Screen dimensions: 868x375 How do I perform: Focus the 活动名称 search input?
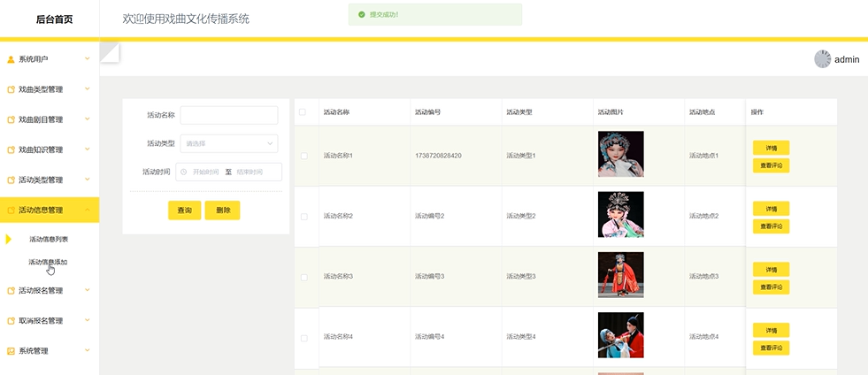pos(228,115)
